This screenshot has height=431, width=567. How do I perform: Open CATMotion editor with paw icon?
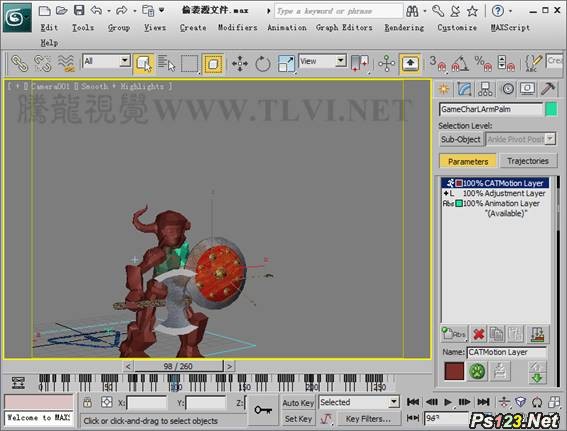[477, 371]
